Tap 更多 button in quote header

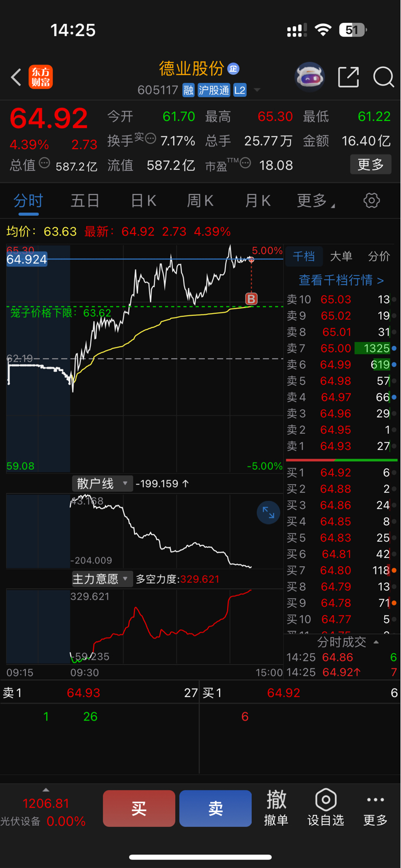pos(371,165)
